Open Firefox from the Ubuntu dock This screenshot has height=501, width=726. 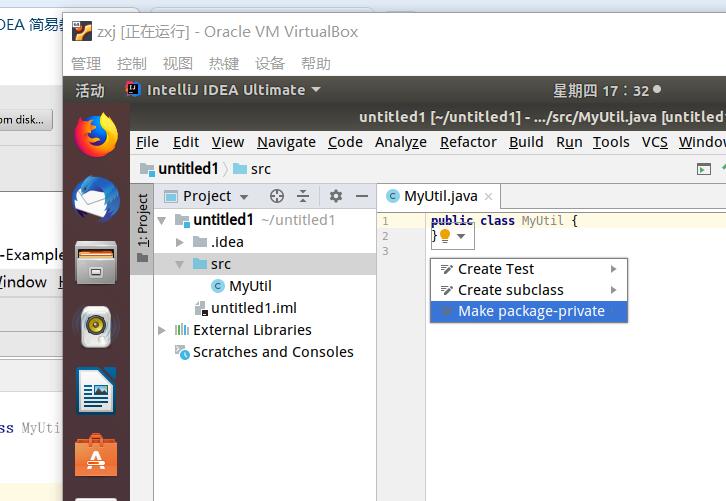click(x=96, y=135)
